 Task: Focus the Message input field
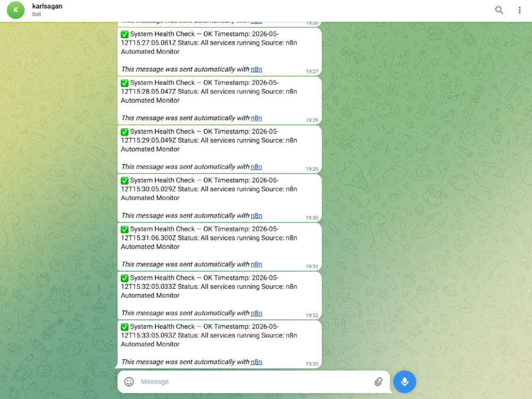254,381
